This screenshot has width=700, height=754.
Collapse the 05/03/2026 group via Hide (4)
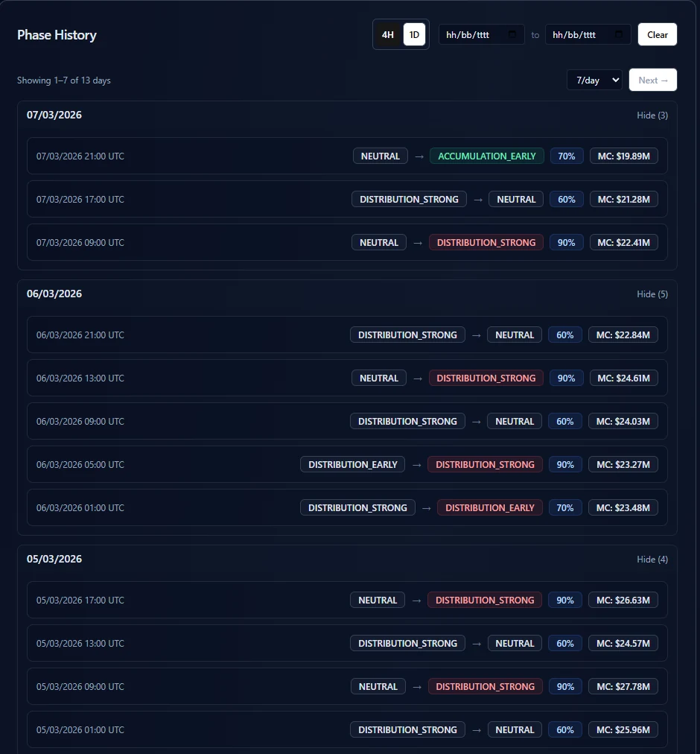click(x=652, y=560)
